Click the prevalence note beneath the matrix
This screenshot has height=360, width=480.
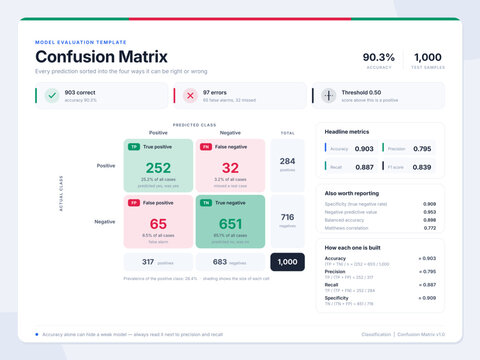[x=196, y=278]
